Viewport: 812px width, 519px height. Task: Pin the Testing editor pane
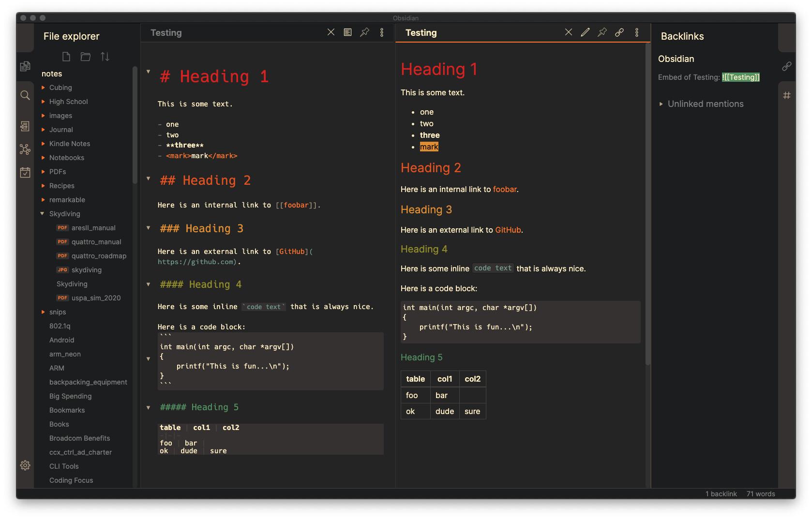click(x=365, y=32)
